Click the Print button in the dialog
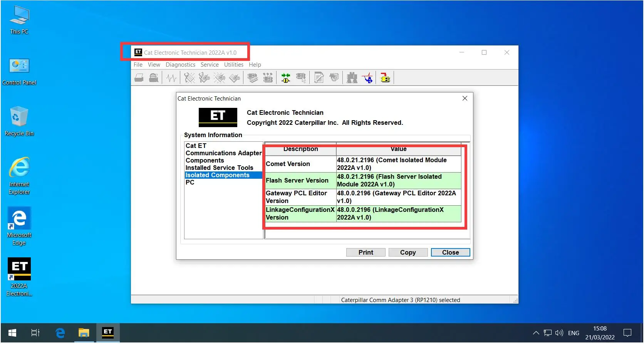Screen dimensions: 644x344 click(x=366, y=252)
